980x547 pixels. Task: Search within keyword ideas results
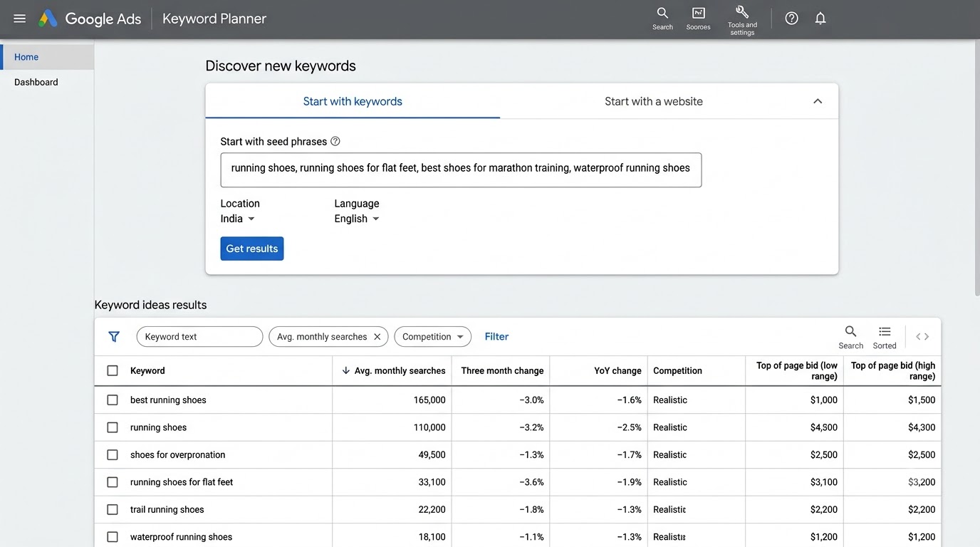[850, 337]
